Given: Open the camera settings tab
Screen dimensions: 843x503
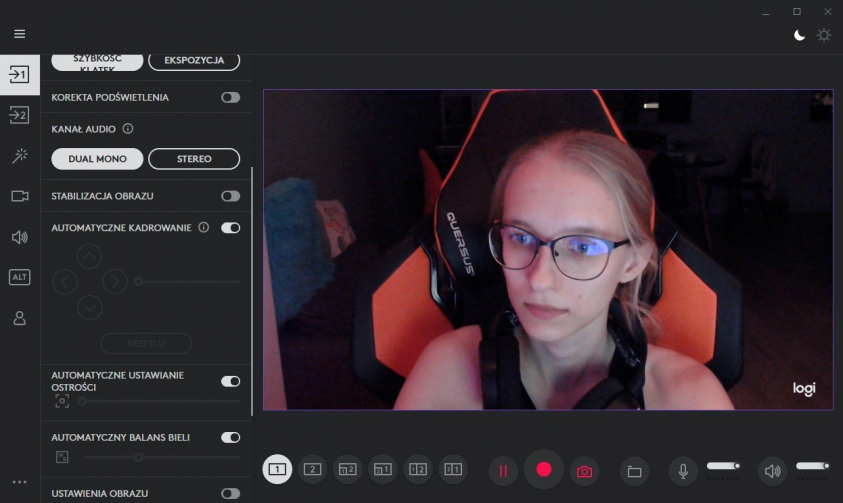Looking at the screenshot, I should (x=19, y=196).
